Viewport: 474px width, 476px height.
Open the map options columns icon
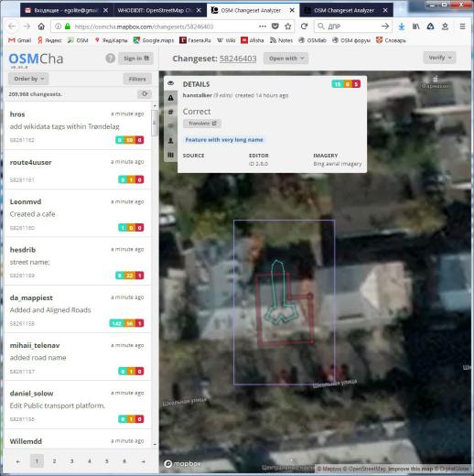tap(170, 155)
